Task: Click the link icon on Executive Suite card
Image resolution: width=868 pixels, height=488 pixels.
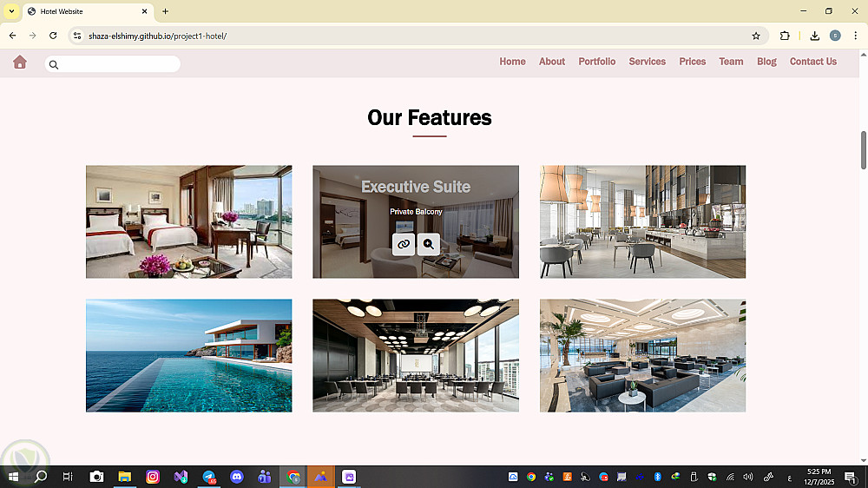Action: point(404,244)
